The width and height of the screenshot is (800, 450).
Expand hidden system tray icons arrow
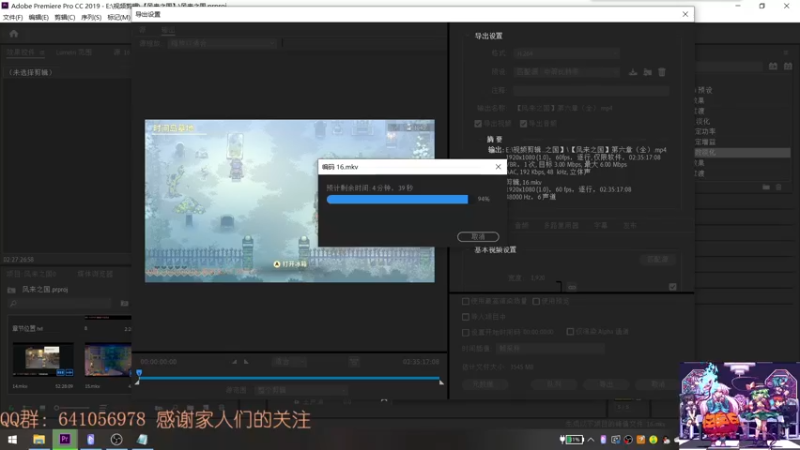[591, 439]
